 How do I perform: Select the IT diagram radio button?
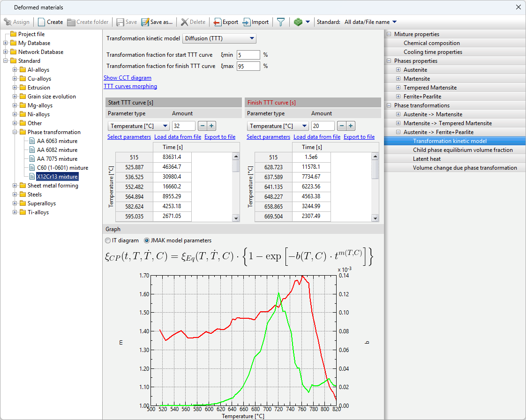pyautogui.click(x=107, y=240)
